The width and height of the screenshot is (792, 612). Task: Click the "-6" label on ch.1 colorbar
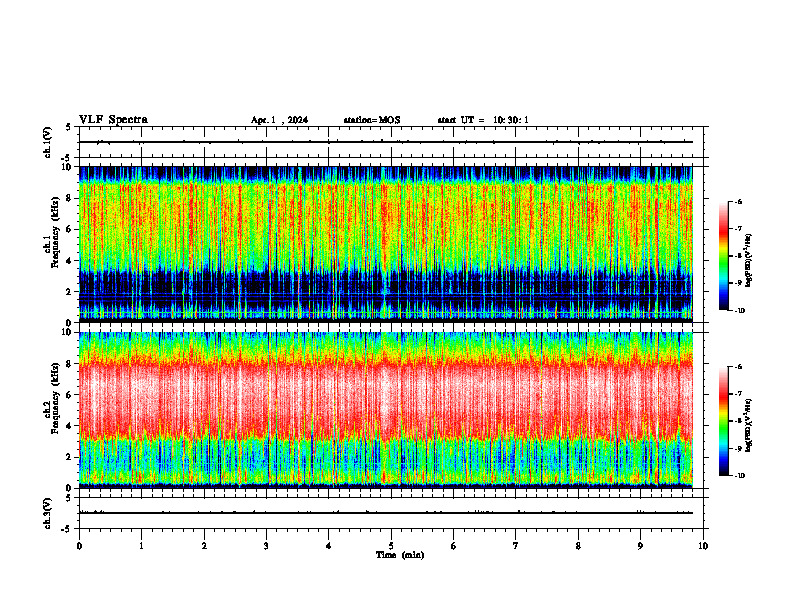[x=739, y=202]
